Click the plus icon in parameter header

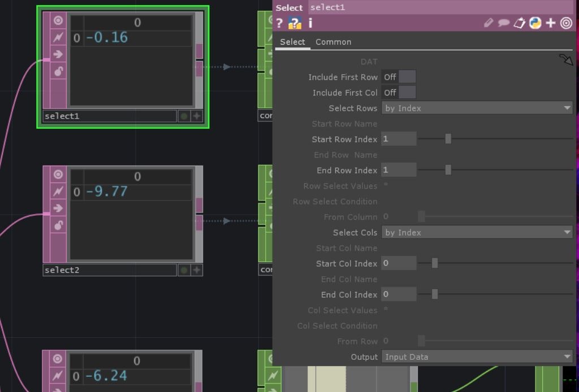tap(551, 23)
